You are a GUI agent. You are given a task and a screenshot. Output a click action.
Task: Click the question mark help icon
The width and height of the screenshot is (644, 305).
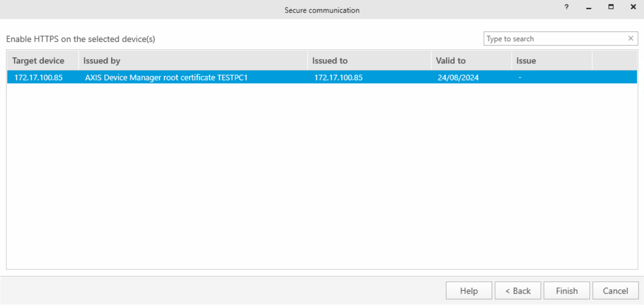[566, 7]
